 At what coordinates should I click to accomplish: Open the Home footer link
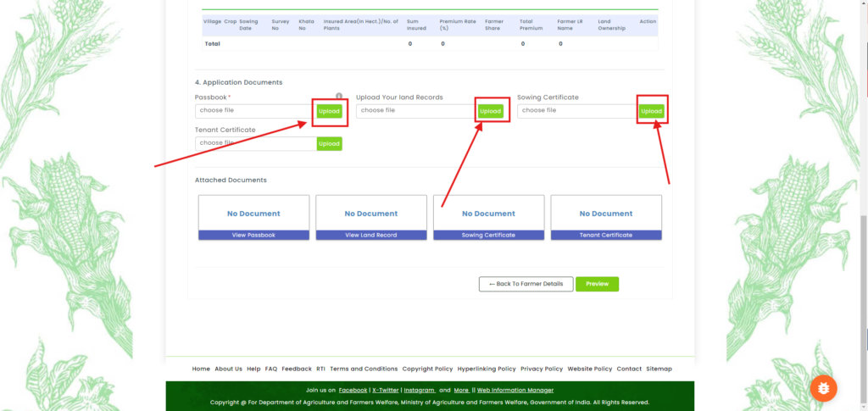201,369
